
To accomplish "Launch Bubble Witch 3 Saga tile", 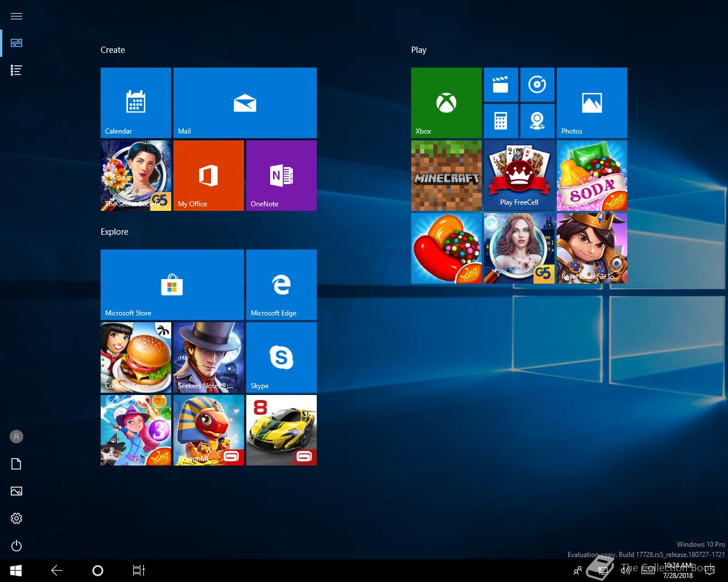I will [x=136, y=430].
